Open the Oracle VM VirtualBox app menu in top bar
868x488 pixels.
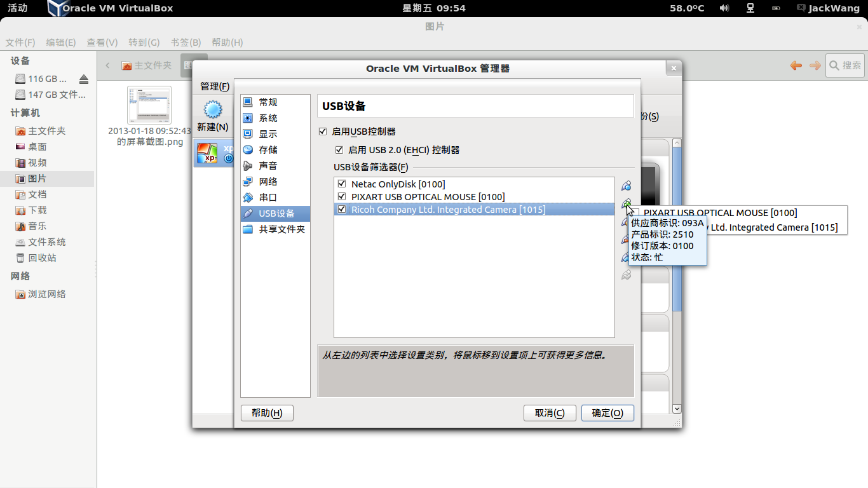(x=110, y=8)
